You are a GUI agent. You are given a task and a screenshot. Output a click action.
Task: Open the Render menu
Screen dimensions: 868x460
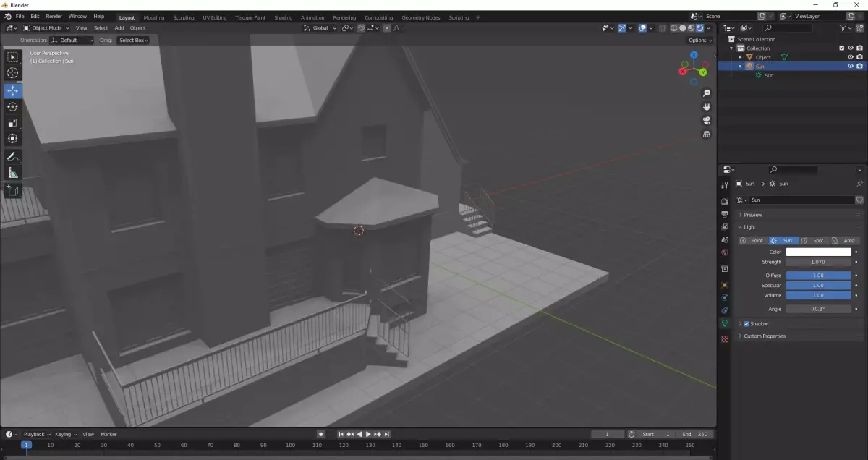(x=54, y=16)
